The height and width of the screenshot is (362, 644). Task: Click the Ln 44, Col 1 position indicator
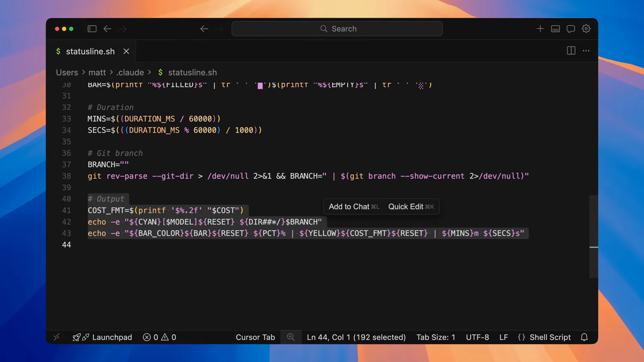point(356,337)
